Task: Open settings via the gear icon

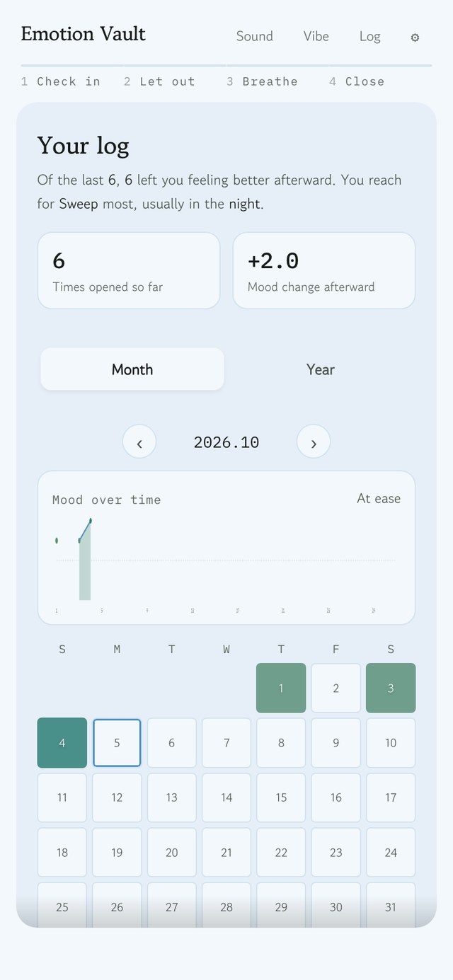Action: click(x=415, y=38)
